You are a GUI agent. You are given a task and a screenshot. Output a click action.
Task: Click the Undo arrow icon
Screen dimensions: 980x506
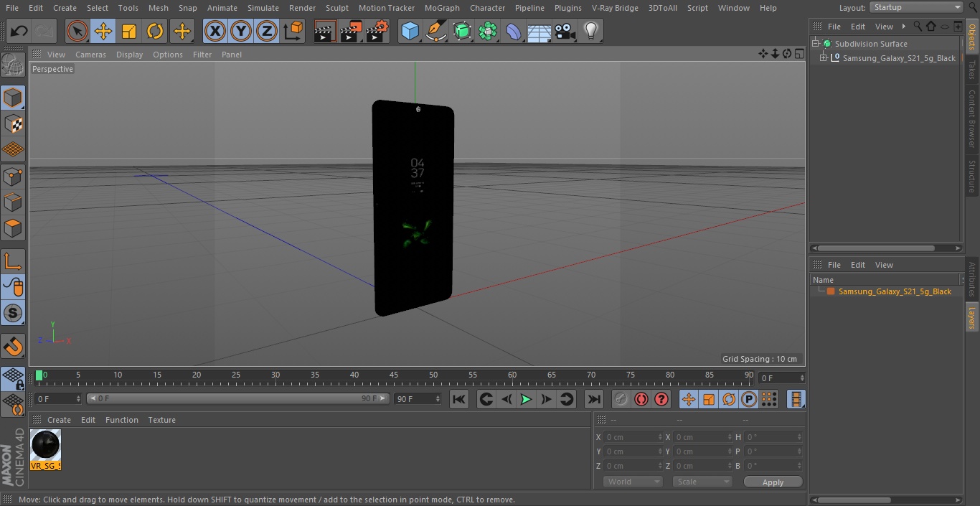point(19,31)
